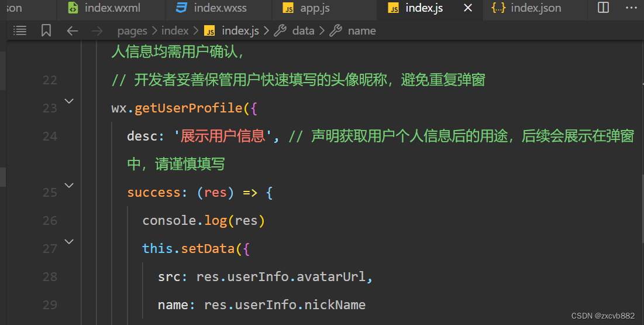Click the wrapped comment text 中，请谨慎填写

(176, 165)
